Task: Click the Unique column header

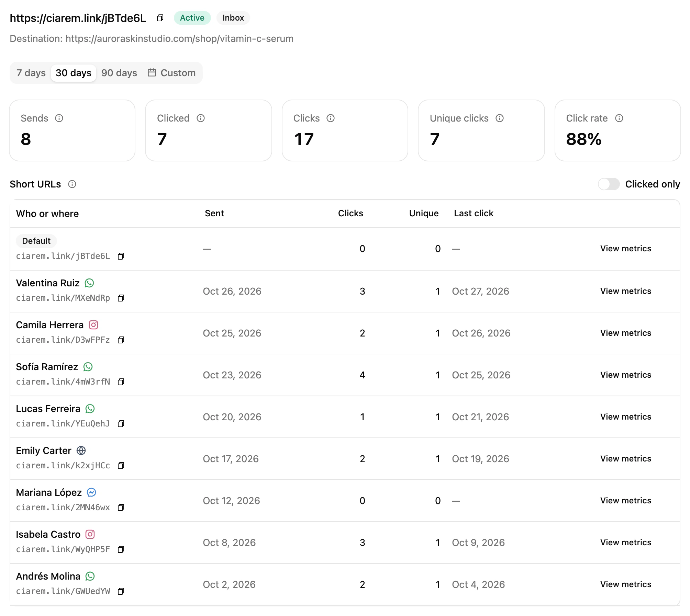Action: [424, 214]
